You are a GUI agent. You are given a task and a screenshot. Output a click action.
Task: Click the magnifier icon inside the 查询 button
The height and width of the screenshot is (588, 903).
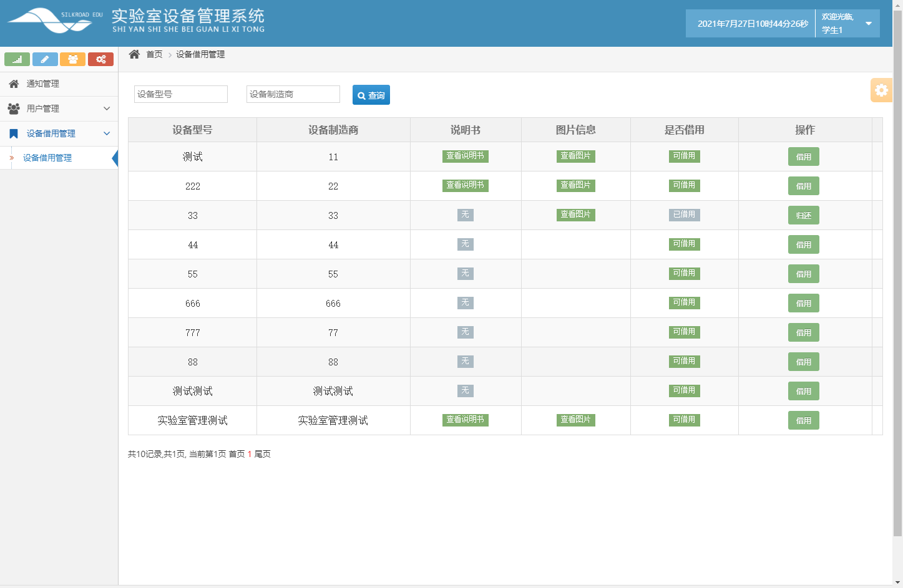pyautogui.click(x=361, y=95)
